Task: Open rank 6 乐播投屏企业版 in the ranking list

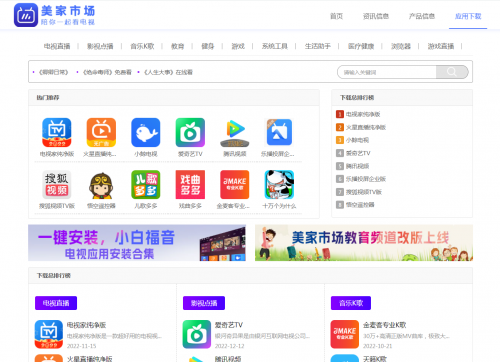Action: 366,179
